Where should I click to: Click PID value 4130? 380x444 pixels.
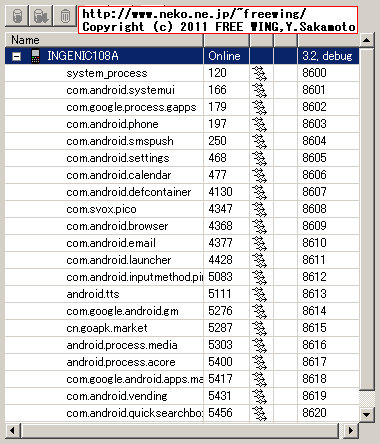pos(220,192)
